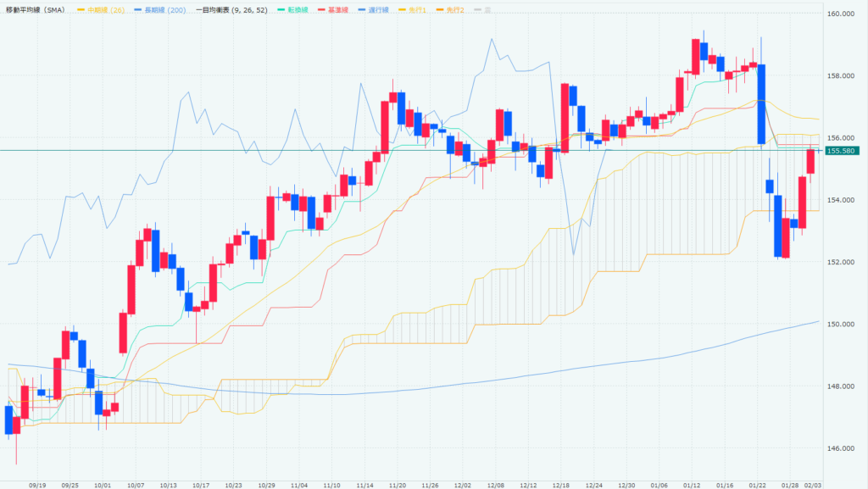Select the 11/20 date axis label
This screenshot has height=489, width=868.
pyautogui.click(x=397, y=485)
